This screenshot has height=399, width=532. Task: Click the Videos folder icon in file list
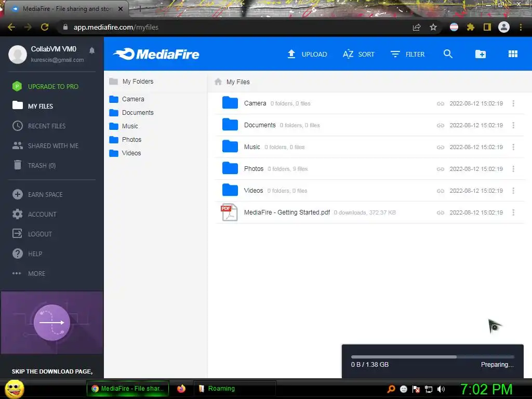[230, 190]
